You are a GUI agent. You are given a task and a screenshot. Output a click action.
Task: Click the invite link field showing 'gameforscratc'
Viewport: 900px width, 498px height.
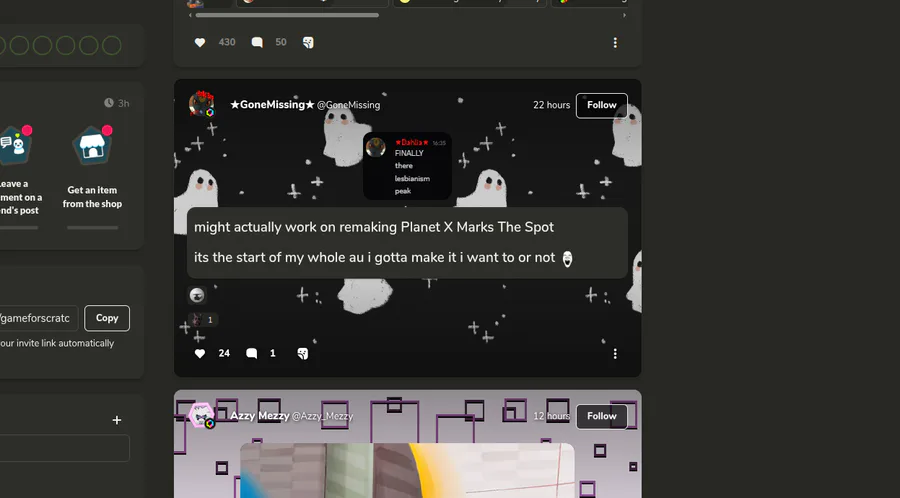click(38, 318)
